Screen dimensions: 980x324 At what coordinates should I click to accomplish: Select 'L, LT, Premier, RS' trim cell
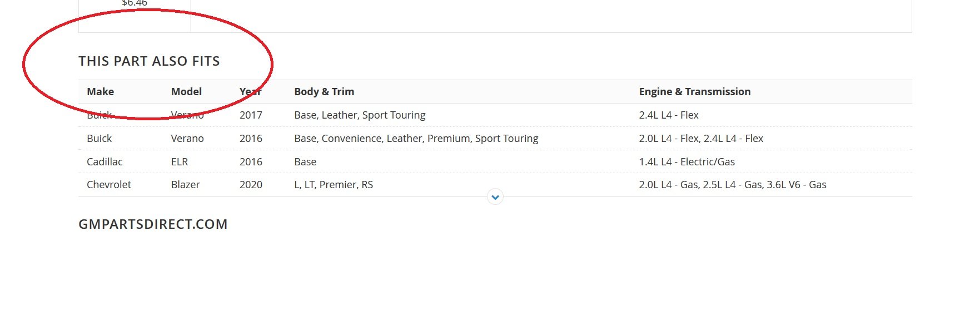click(x=334, y=185)
